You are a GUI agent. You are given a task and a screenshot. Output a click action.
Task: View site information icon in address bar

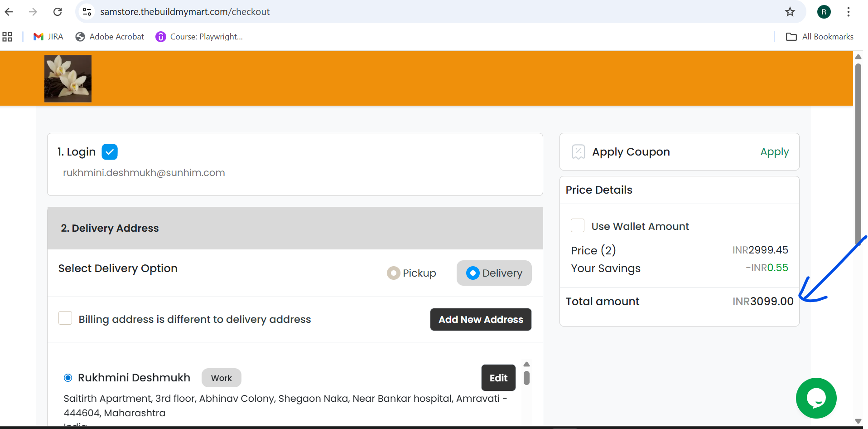(x=87, y=12)
